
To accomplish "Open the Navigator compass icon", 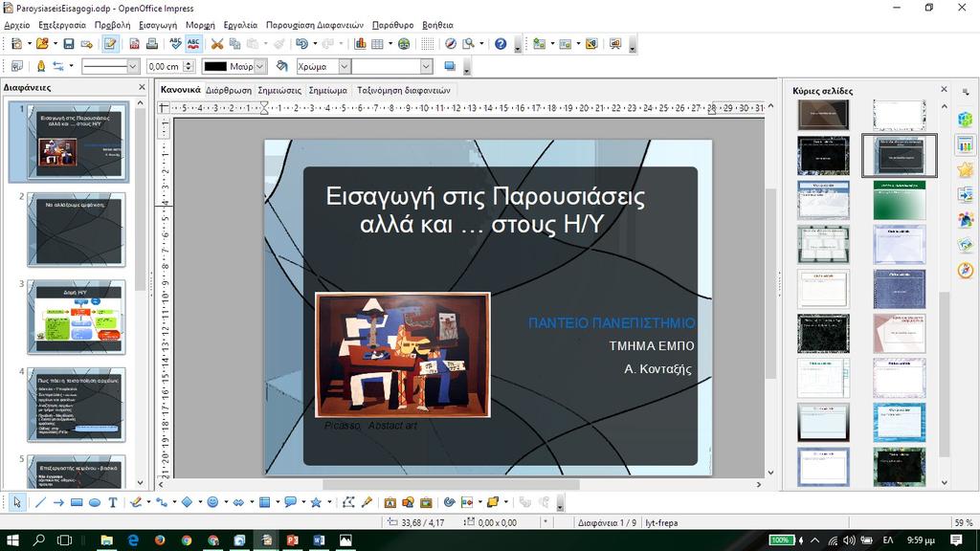I will [x=450, y=44].
